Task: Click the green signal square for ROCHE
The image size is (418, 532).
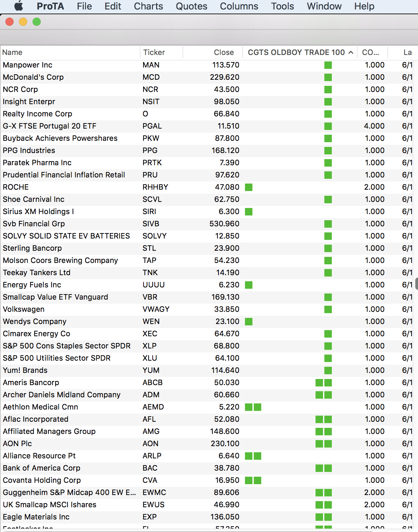Action: (x=249, y=187)
